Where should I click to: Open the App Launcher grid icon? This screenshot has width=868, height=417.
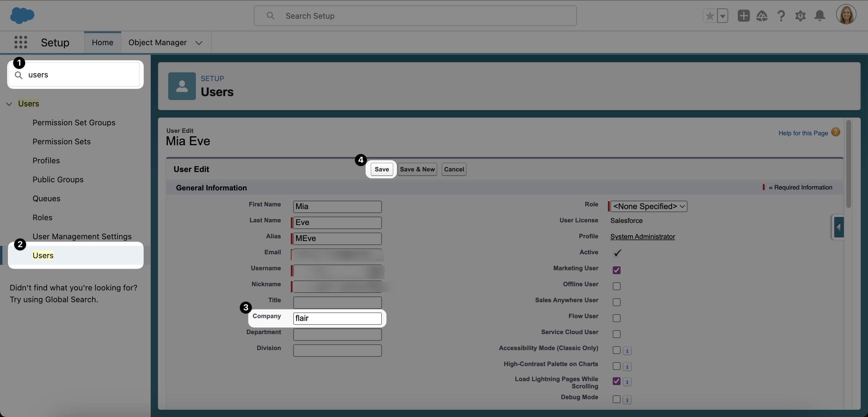(x=20, y=42)
